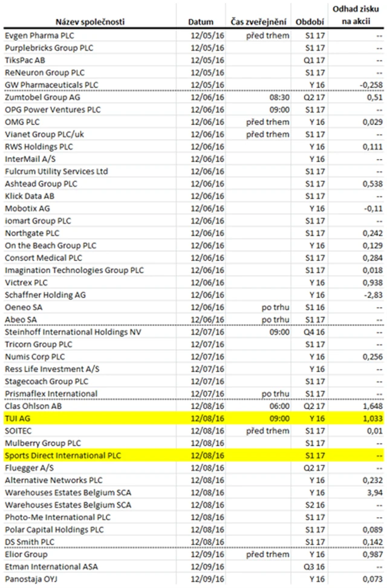Click Clas Ohlson AB company name

(35, 406)
